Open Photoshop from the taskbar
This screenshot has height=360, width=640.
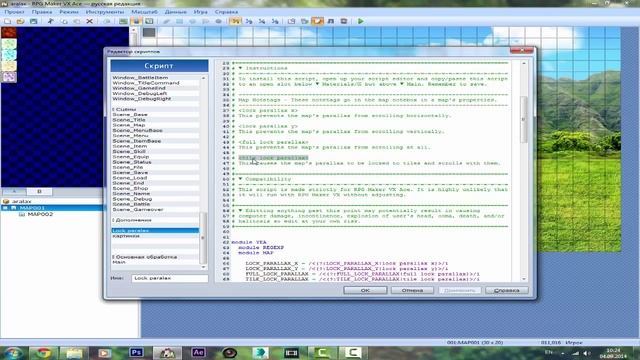click(x=136, y=353)
